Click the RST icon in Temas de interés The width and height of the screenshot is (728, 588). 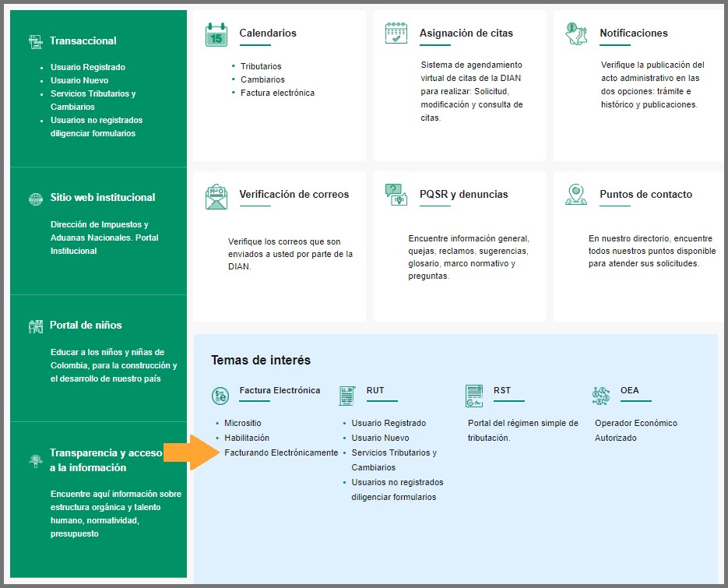coord(474,396)
